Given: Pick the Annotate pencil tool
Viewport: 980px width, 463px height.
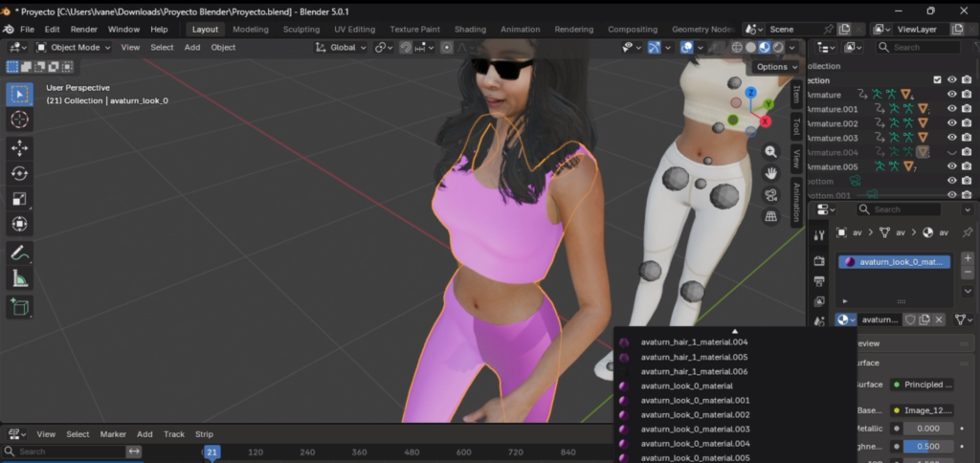Looking at the screenshot, I should 19,254.
